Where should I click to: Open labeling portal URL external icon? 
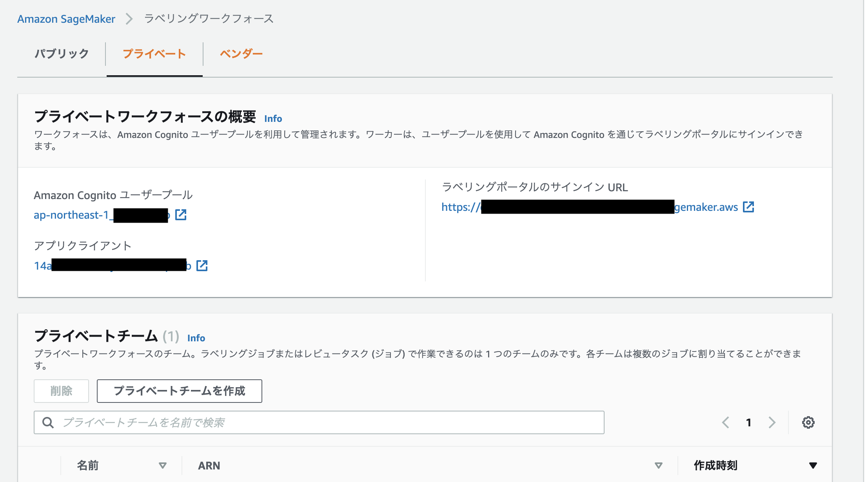(x=748, y=207)
